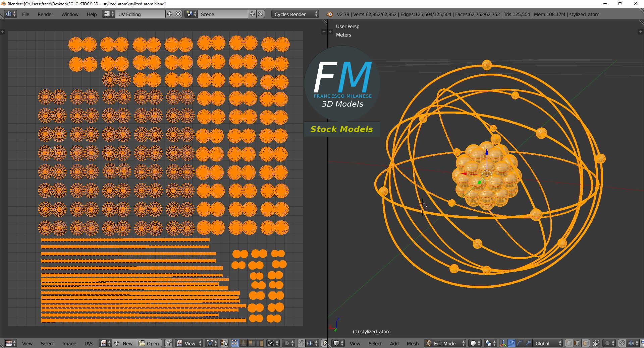The image size is (644, 348).
Task: Open the UVs menu
Action: 89,343
